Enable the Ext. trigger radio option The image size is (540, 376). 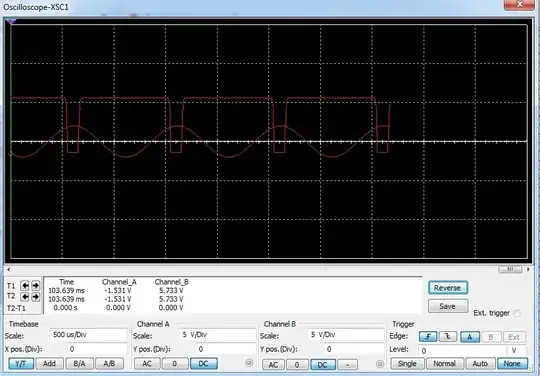tap(517, 313)
